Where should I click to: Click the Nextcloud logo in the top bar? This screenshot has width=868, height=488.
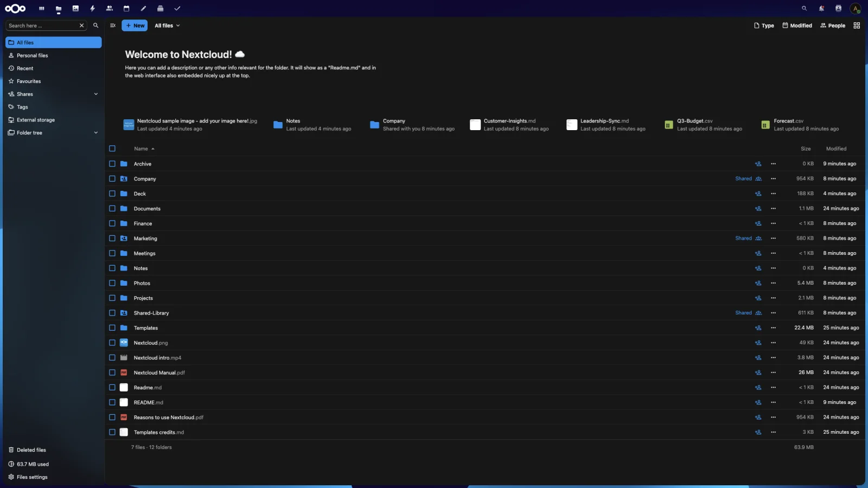[15, 8]
